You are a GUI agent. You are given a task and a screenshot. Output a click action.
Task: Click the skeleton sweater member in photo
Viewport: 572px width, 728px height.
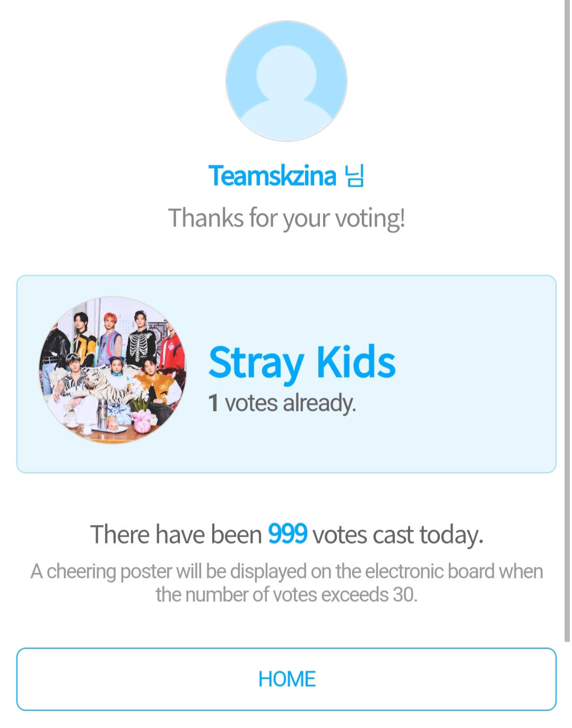click(x=141, y=338)
